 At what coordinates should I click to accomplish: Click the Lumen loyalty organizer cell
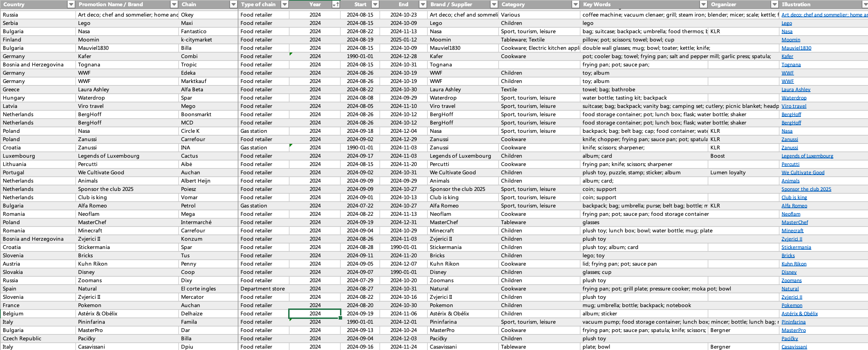(728, 173)
